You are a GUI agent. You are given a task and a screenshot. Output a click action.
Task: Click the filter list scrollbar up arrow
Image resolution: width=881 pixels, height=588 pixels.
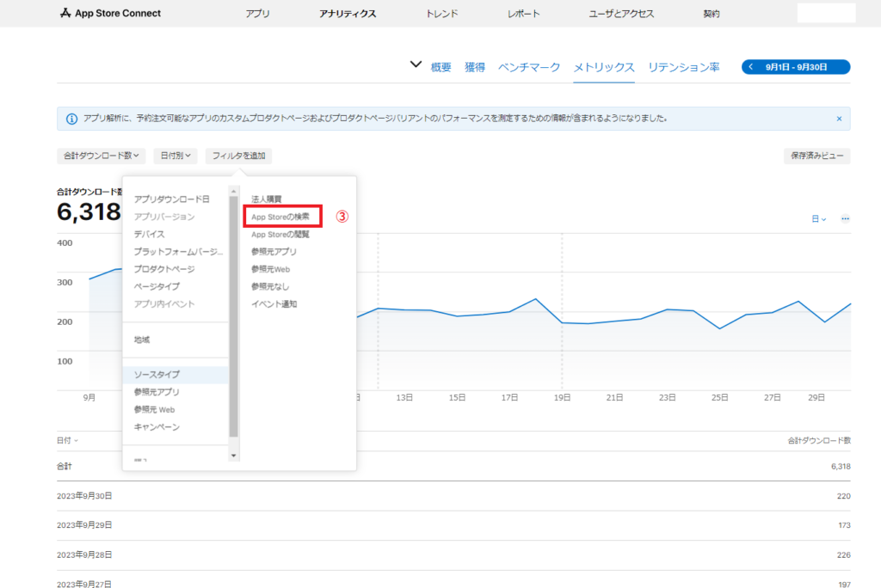pyautogui.click(x=234, y=192)
